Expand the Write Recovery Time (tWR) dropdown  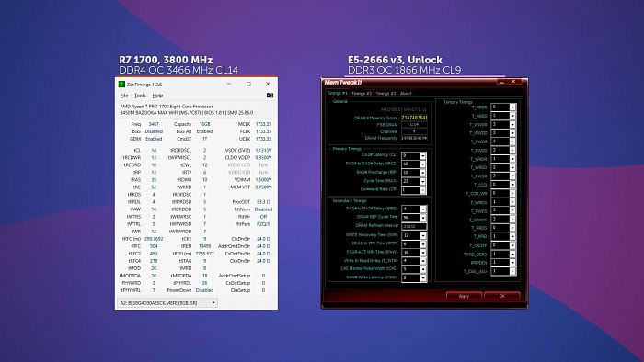click(423, 236)
